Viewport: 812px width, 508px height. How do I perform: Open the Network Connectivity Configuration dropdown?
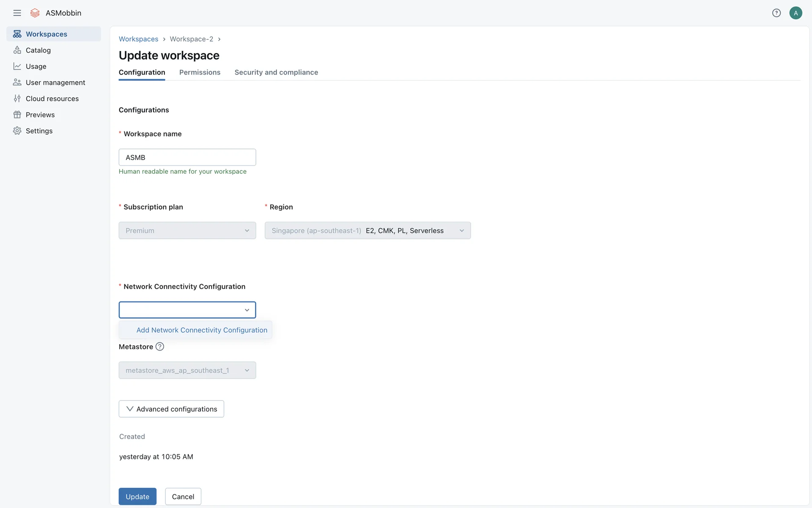pos(187,310)
